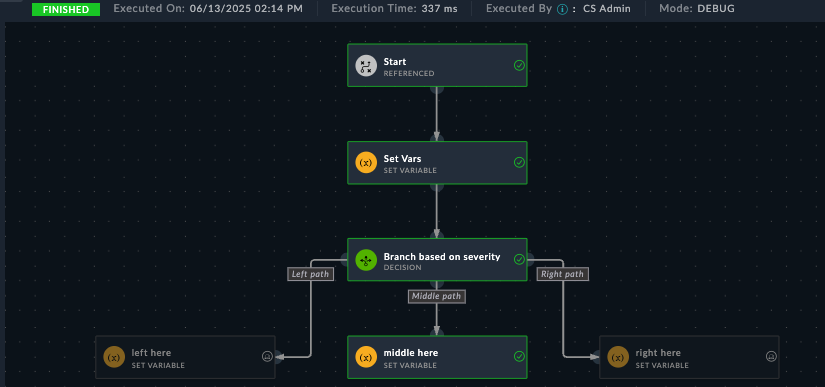Click the middle here success checkmark
This screenshot has width=825, height=387.
[519, 357]
